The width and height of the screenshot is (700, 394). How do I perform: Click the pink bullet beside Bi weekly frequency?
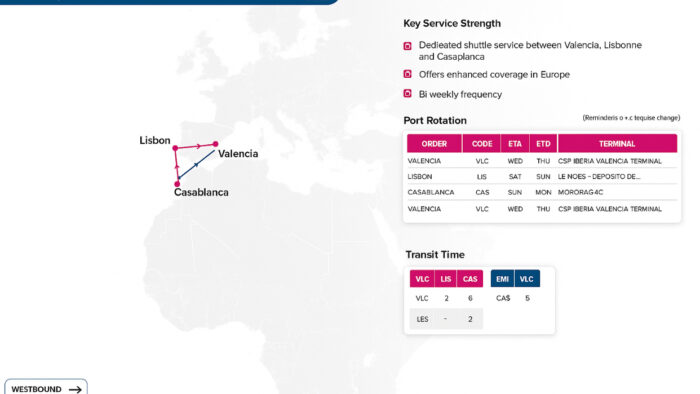click(407, 93)
